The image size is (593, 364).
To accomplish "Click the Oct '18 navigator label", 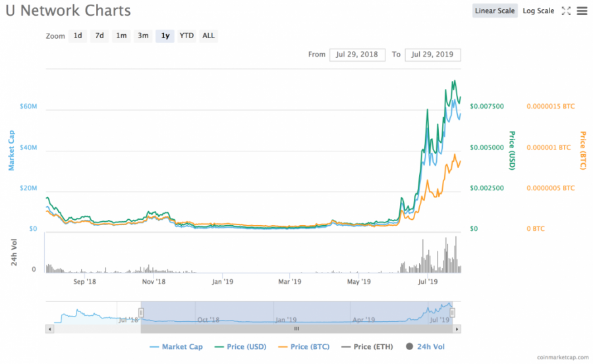I will tap(208, 320).
